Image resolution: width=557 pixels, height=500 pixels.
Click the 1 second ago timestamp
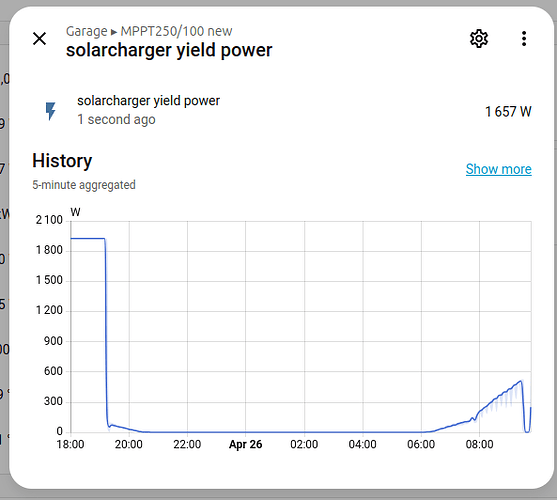coord(116,120)
